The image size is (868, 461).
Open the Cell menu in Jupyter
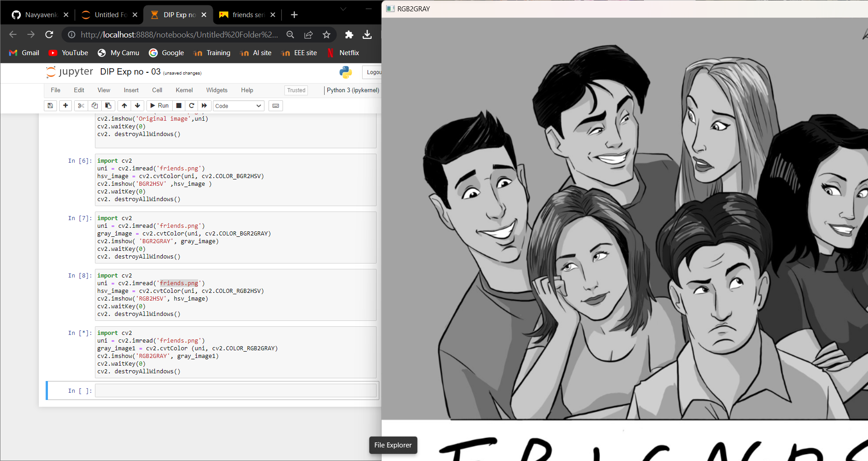click(157, 90)
